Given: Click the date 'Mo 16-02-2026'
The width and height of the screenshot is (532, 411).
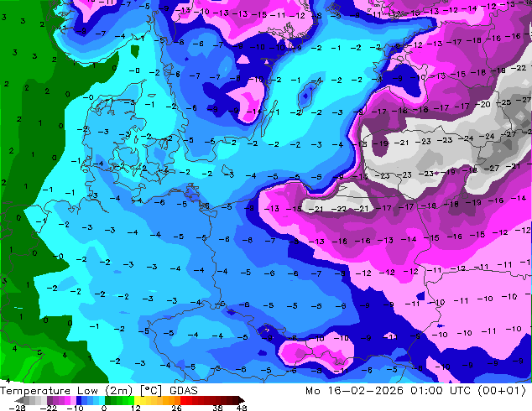Looking at the screenshot, I should click(355, 391).
